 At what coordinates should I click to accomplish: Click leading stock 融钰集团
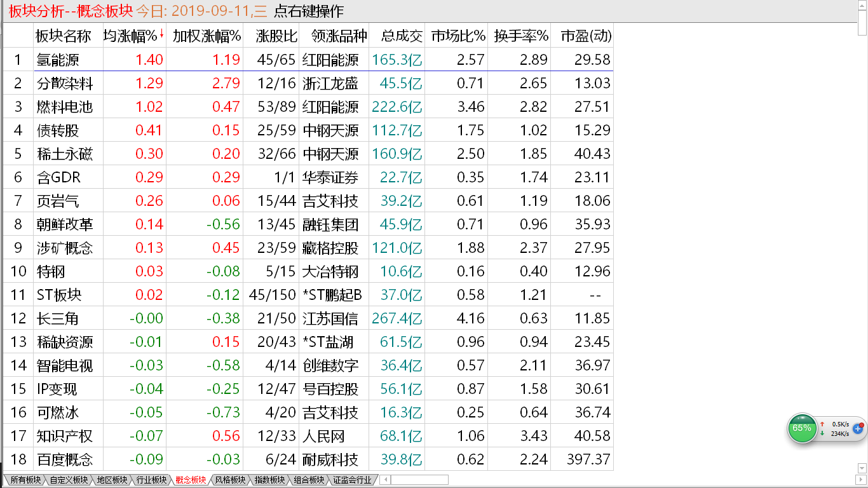tap(330, 224)
